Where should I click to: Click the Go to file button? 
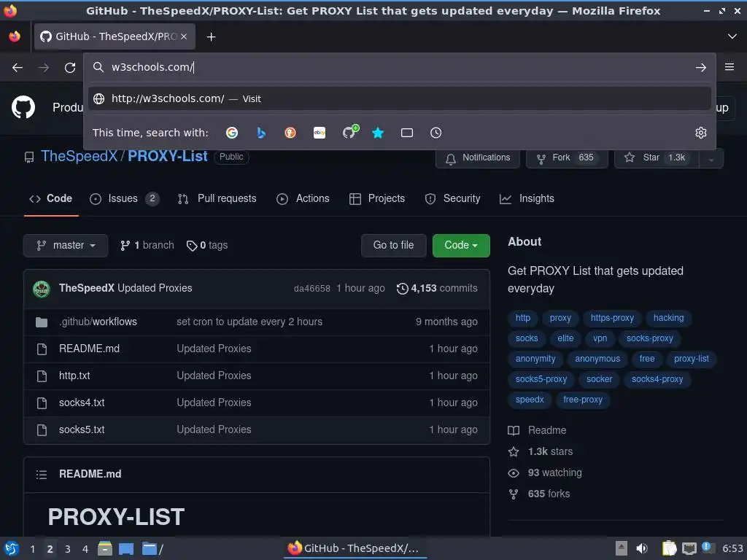[393, 245]
